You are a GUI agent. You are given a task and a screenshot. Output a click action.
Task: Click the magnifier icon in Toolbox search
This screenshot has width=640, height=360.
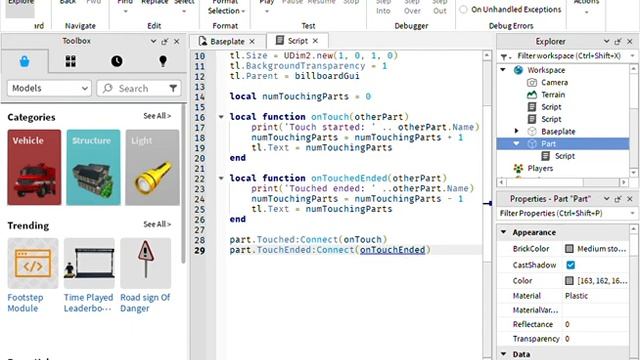[x=107, y=88]
